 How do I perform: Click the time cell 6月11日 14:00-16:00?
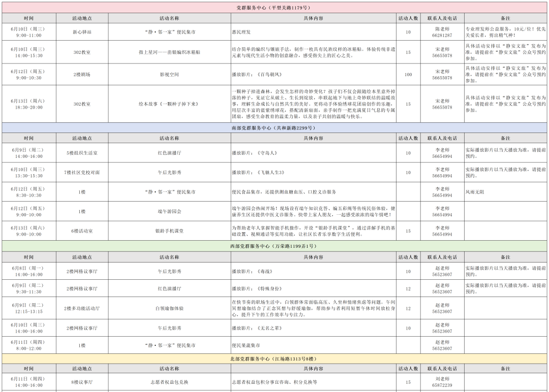click(28, 382)
